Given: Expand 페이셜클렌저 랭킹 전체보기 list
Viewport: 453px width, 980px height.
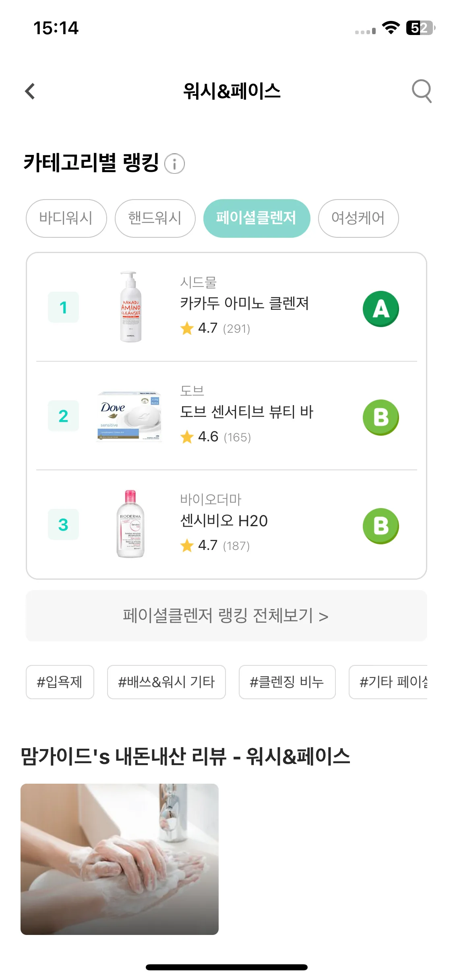Looking at the screenshot, I should click(226, 616).
